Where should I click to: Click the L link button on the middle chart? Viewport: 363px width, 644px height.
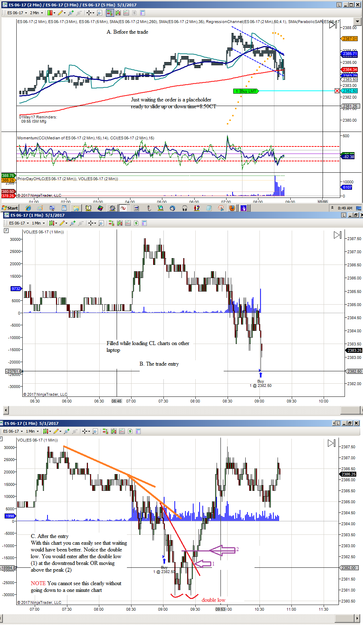click(x=344, y=215)
